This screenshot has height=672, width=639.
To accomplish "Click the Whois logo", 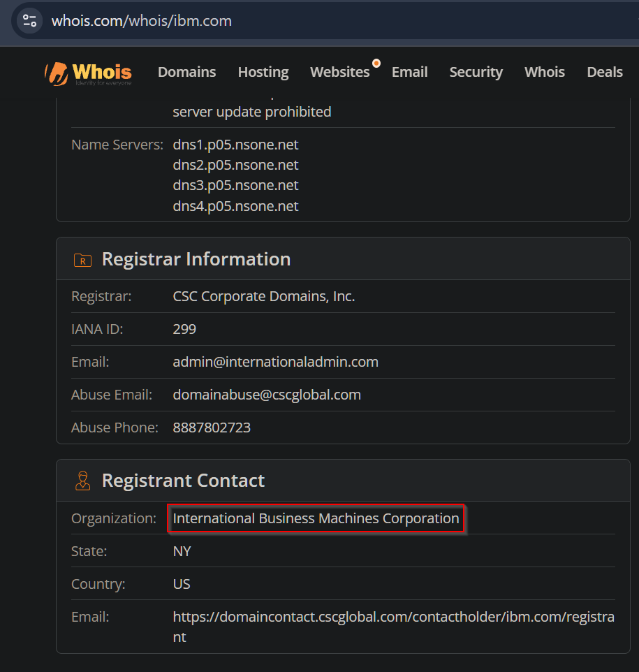I will click(x=88, y=74).
